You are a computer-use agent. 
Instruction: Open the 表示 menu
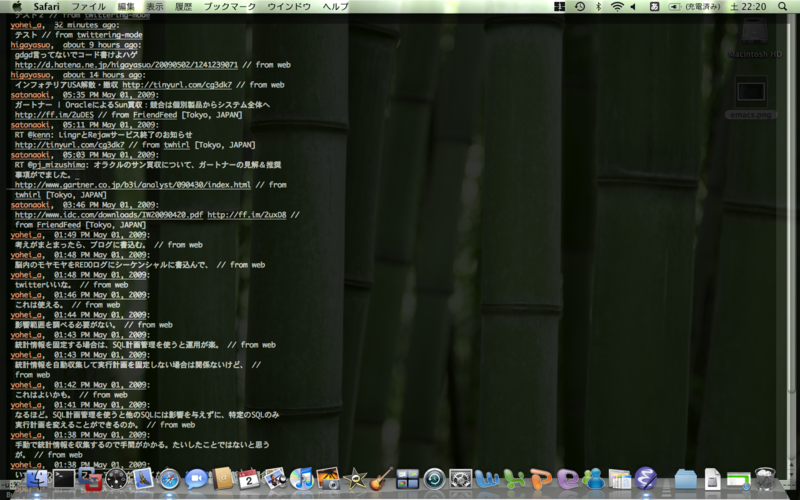(x=155, y=7)
